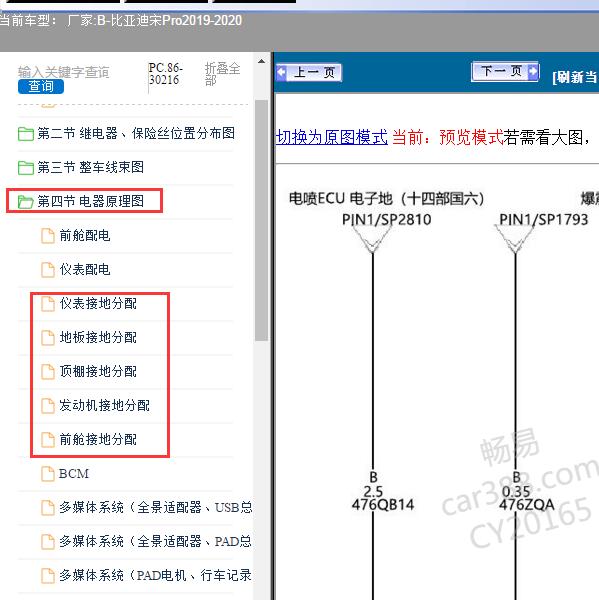
Task: Click page icon beside 前舱配电
Action: tap(48, 236)
